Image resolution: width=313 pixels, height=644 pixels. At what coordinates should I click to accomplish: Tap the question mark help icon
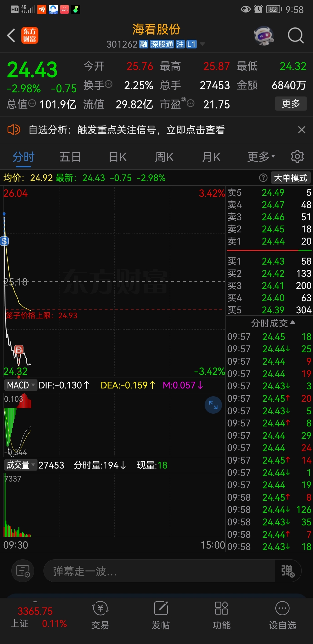pyautogui.click(x=263, y=178)
